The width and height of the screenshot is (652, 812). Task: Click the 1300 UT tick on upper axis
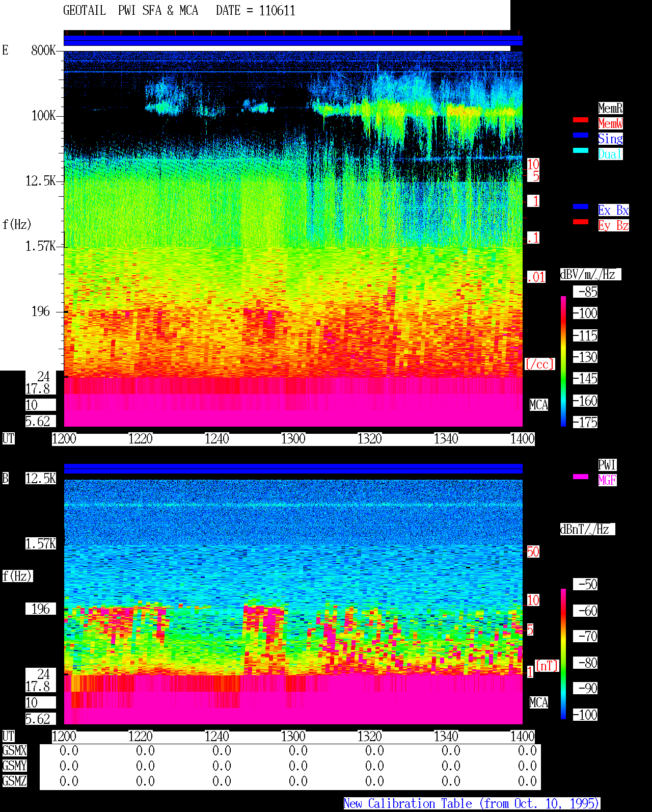(x=293, y=439)
